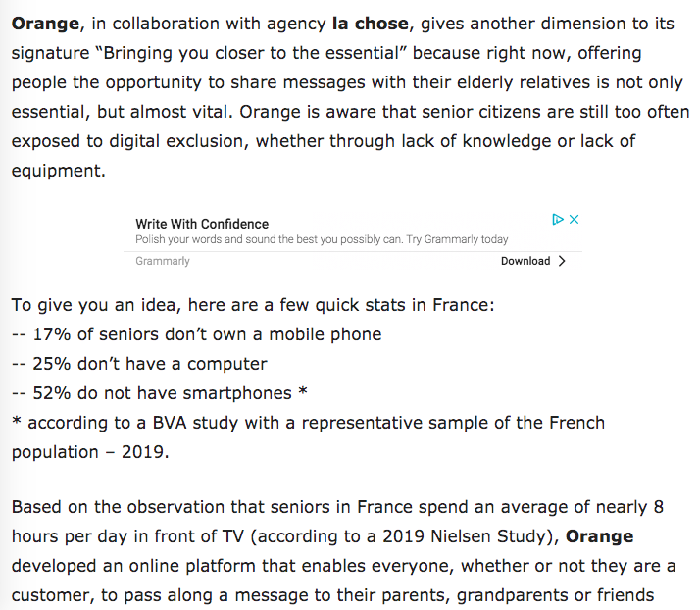Viewport: 700px width, 610px height.
Task: Click the chevron arrow beside Download
Action: 562,261
